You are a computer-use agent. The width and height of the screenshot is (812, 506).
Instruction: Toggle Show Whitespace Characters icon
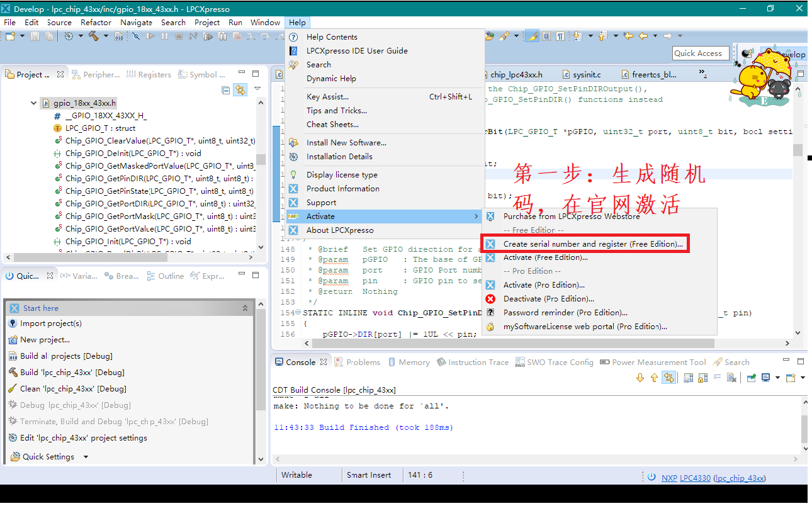tap(560, 37)
